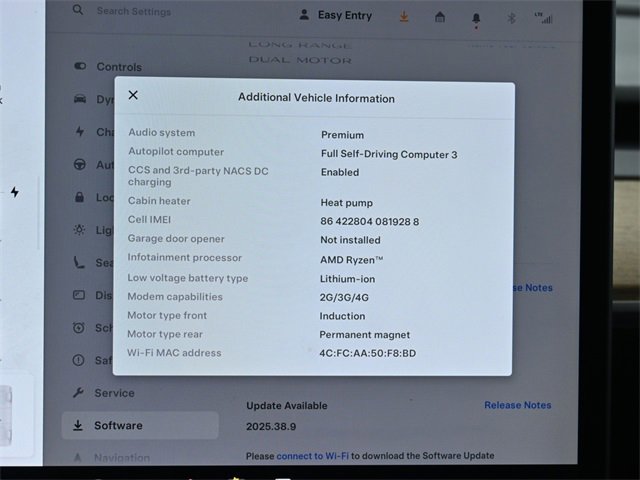Select the Induction front motor value
640x480 pixels.
(342, 316)
